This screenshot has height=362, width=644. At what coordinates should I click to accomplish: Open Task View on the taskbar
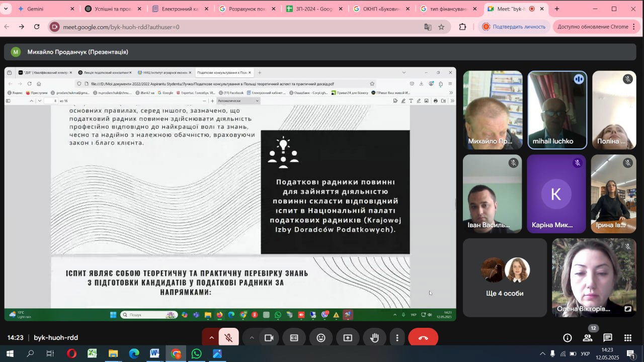50,353
